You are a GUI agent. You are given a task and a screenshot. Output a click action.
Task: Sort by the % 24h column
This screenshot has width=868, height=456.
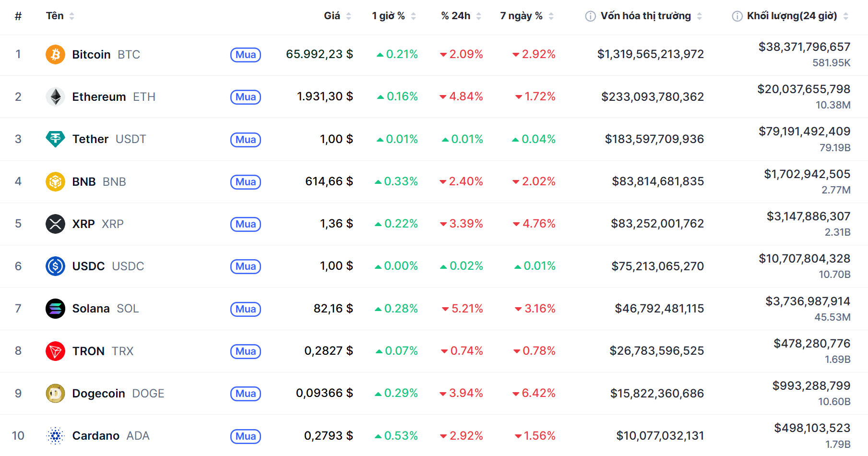tap(460, 16)
